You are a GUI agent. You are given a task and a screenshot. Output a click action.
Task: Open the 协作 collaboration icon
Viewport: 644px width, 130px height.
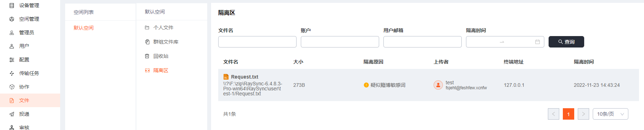12,87
